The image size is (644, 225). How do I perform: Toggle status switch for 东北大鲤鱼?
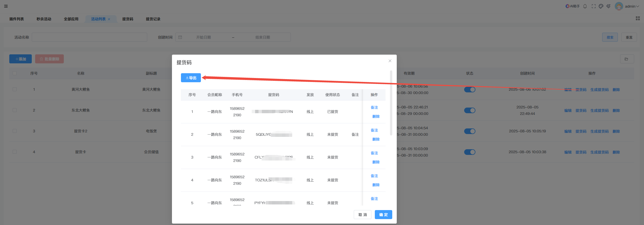click(470, 110)
